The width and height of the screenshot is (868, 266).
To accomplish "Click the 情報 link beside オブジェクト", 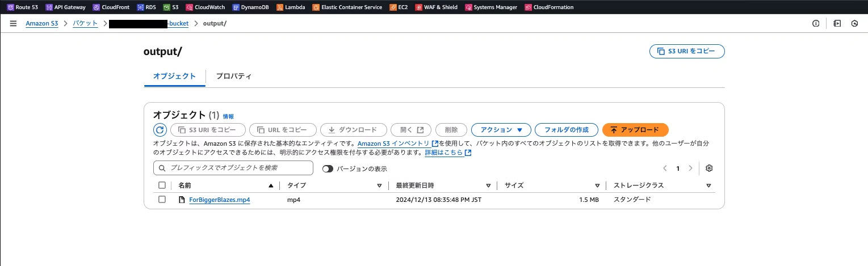I will tap(228, 116).
